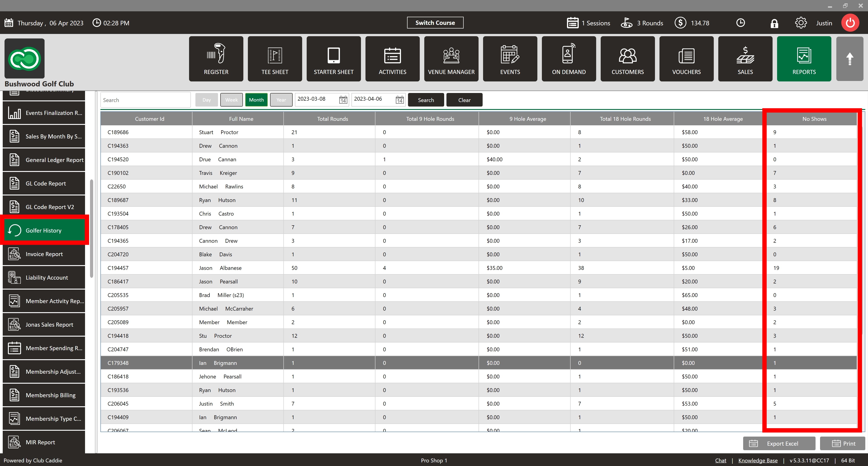
Task: Open Invoice Report in sidebar
Action: tap(44, 254)
